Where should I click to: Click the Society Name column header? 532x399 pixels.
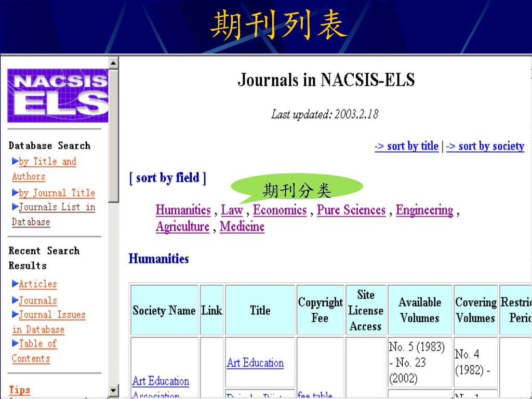point(165,310)
